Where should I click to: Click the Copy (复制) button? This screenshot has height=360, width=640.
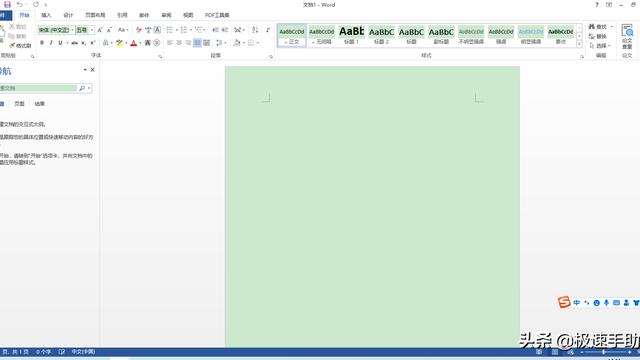click(18, 36)
